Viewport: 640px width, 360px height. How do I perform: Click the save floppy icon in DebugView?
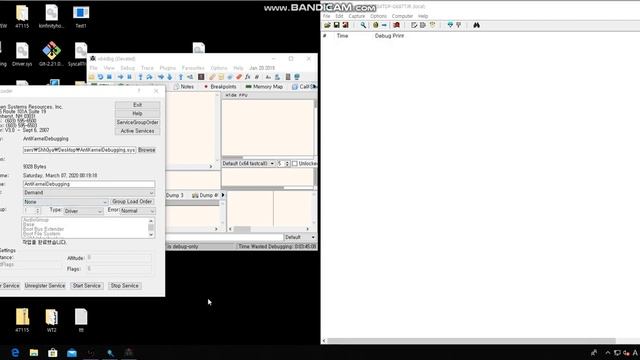click(x=336, y=25)
